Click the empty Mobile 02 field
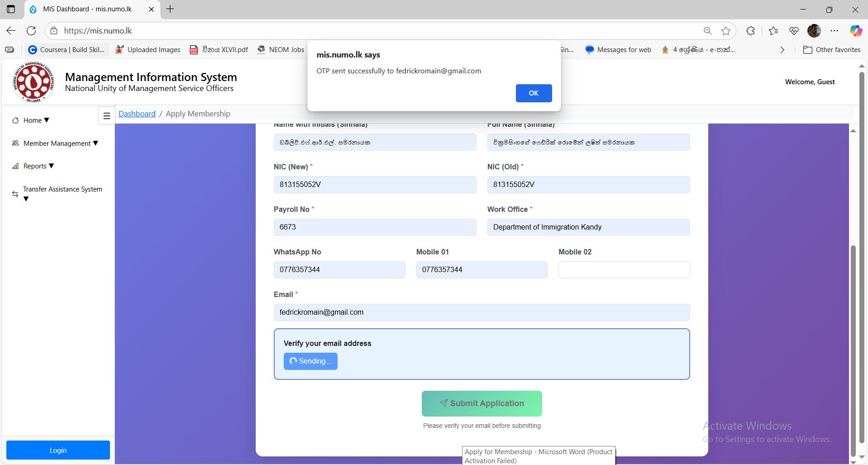 point(624,270)
